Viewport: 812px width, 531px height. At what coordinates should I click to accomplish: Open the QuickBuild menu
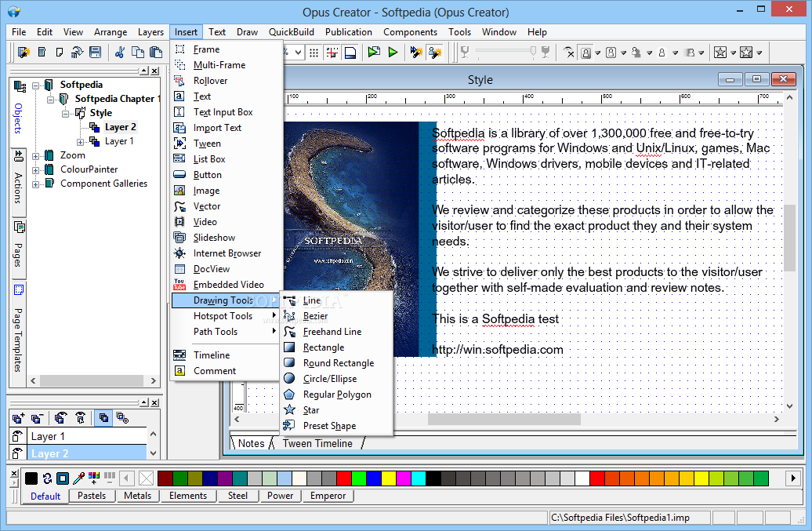tap(291, 32)
